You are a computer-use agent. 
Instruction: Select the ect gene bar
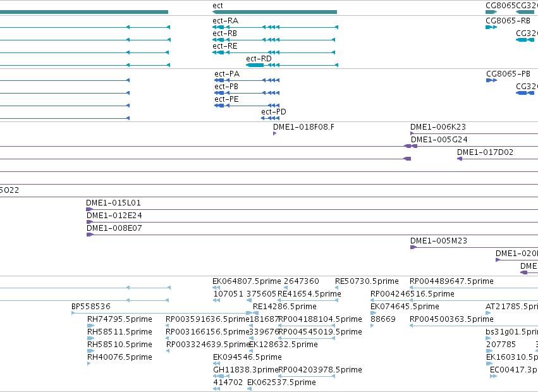tap(274, 12)
